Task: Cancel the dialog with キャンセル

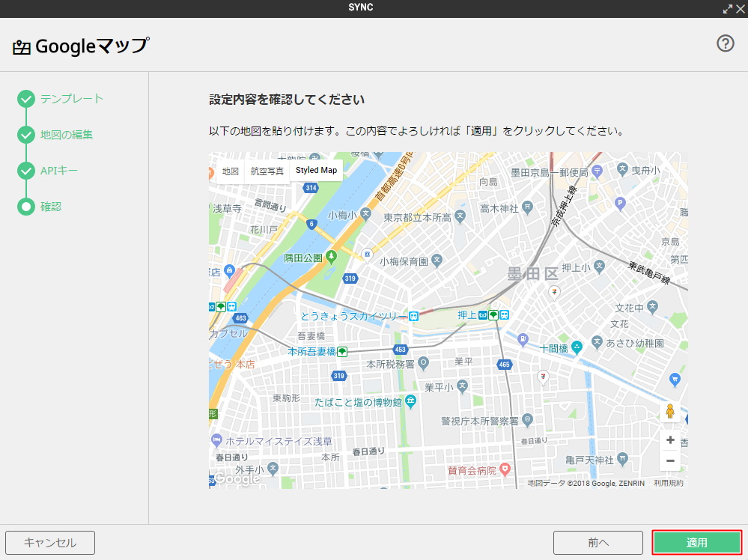Action: tap(50, 542)
